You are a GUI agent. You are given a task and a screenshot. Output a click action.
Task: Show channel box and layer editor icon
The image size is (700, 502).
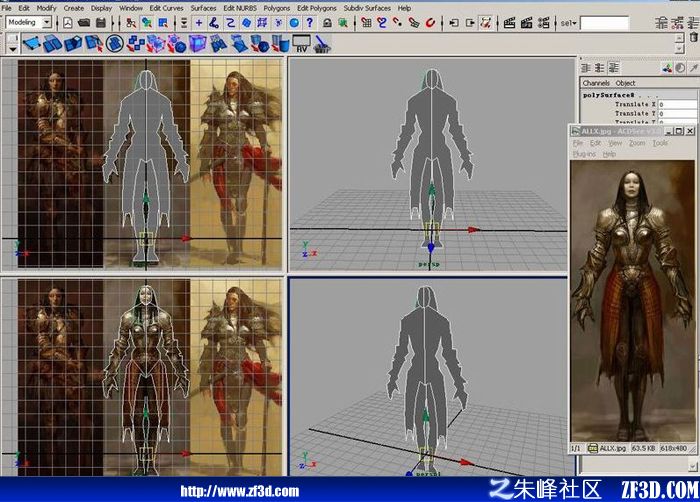(614, 68)
